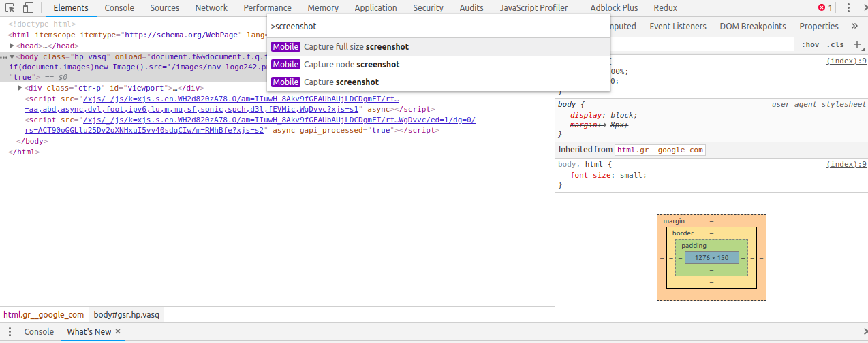The height and width of the screenshot is (343, 868).
Task: Expand the head element node
Action: tap(13, 46)
